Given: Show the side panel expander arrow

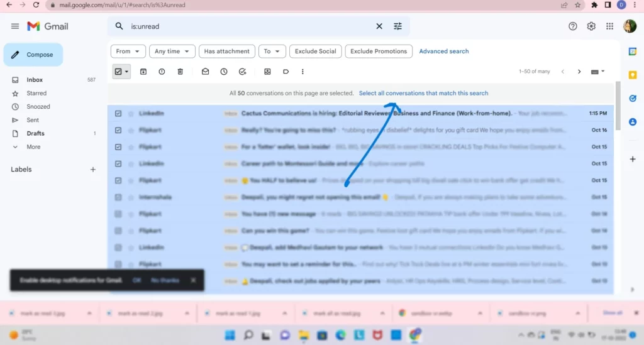Looking at the screenshot, I should [633, 290].
